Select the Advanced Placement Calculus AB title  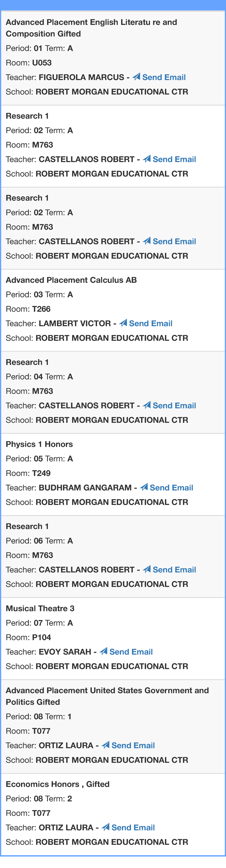(71, 280)
